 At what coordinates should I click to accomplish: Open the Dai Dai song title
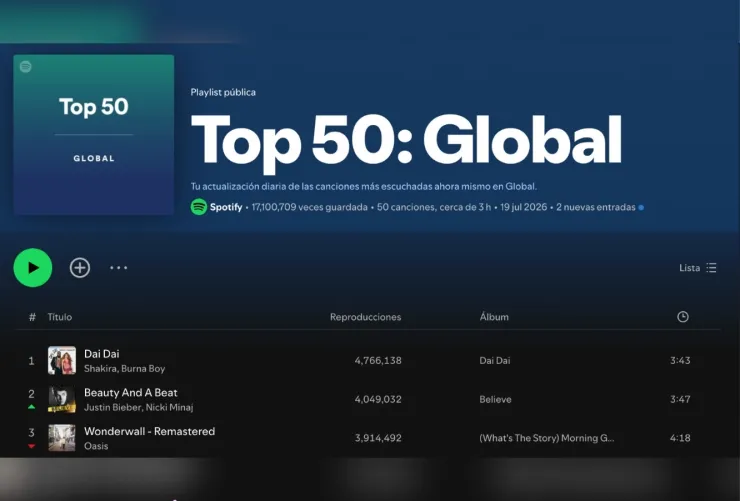point(101,354)
